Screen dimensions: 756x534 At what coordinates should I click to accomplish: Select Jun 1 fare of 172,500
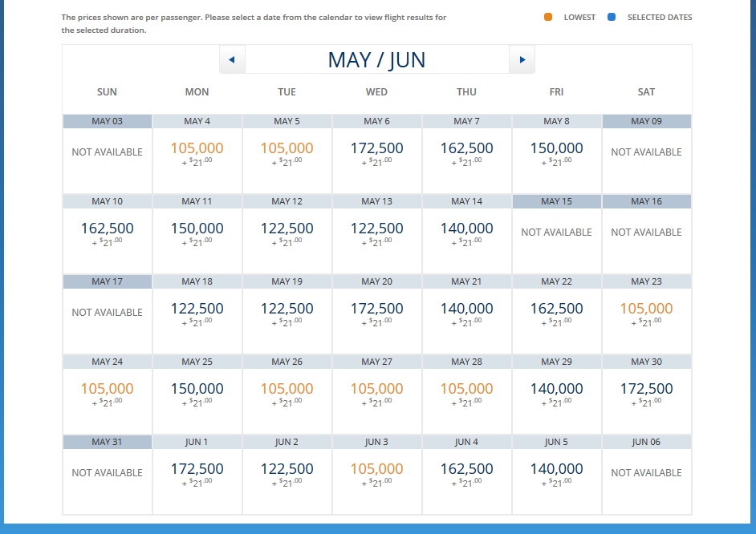click(197, 474)
